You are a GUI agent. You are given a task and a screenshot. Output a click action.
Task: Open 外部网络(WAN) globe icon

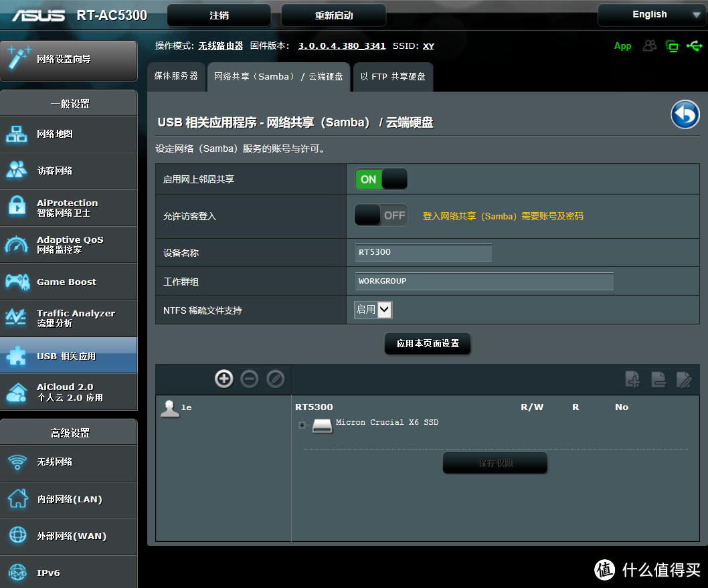pos(17,534)
